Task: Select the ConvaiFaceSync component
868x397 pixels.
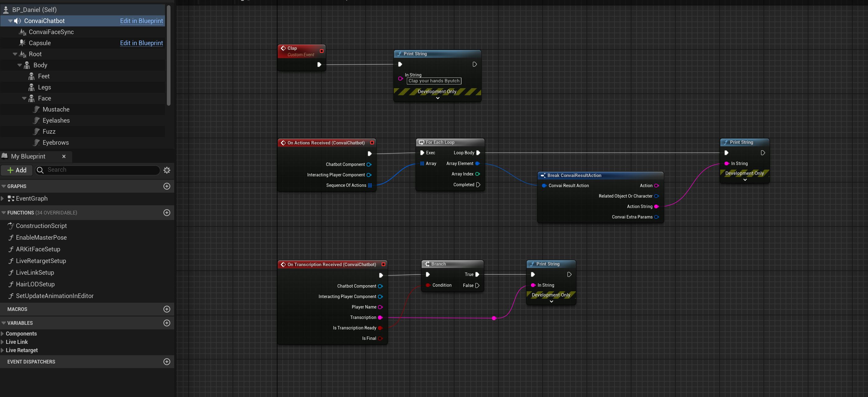Action: pyautogui.click(x=83, y=32)
